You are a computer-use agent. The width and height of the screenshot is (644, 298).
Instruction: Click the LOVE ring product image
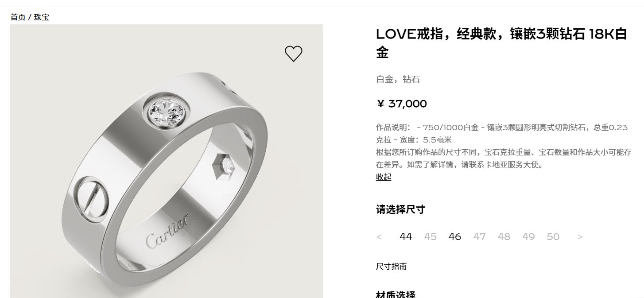point(167,161)
